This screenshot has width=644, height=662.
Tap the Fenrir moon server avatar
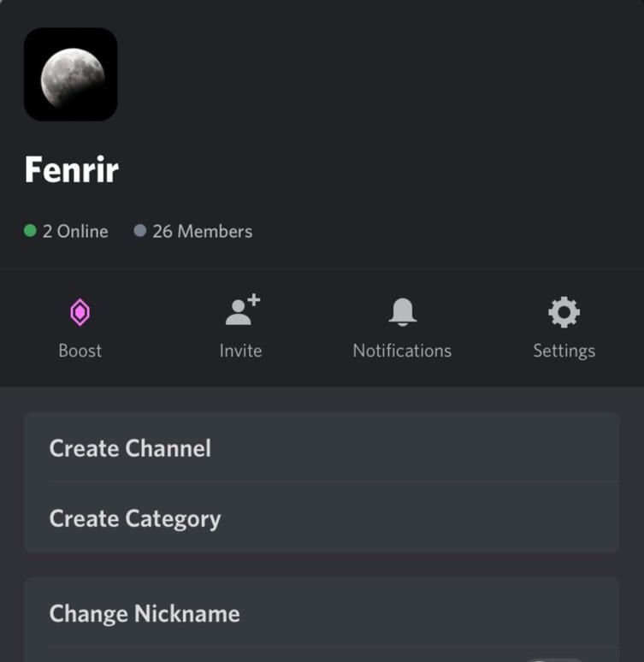(70, 74)
